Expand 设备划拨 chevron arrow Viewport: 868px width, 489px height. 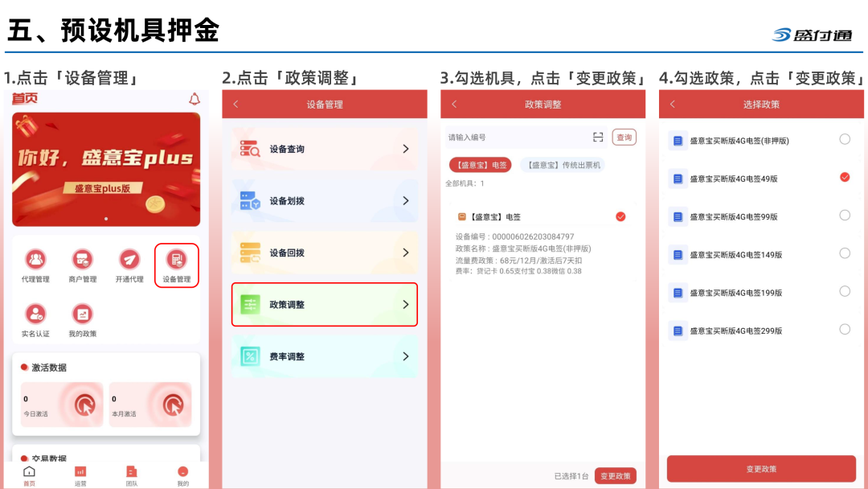(x=406, y=200)
